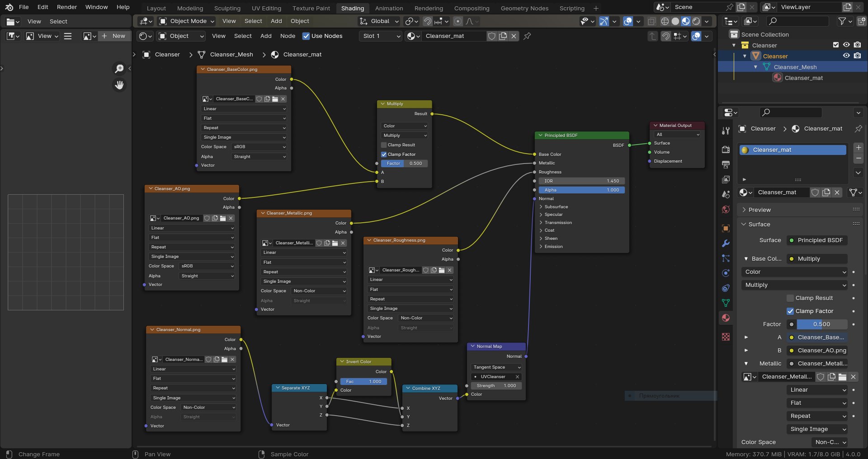Select the pan hand tool
Image resolution: width=868 pixels, height=459 pixels.
coord(119,85)
